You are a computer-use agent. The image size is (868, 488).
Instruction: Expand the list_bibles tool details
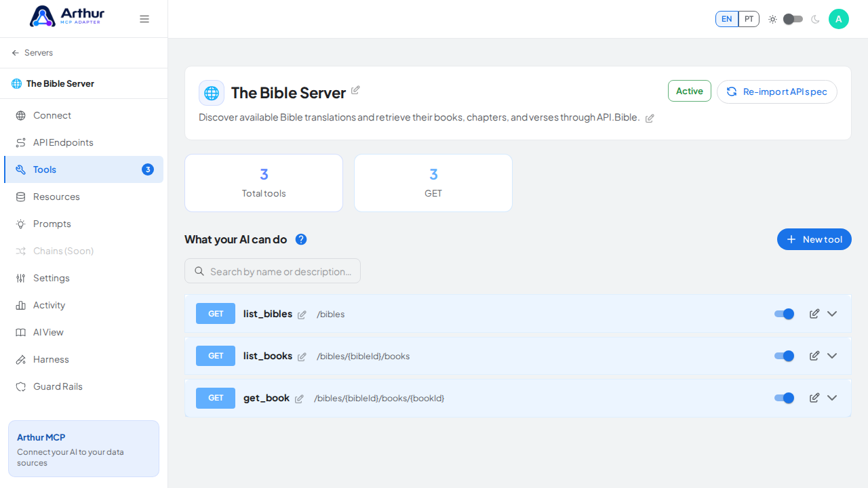(x=832, y=314)
